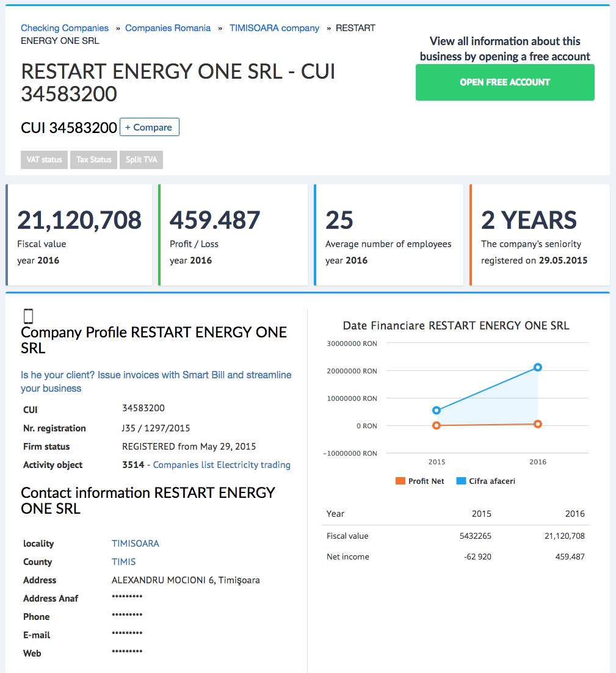Open the TIMISOARA locality link
616x673 pixels.
tap(136, 544)
